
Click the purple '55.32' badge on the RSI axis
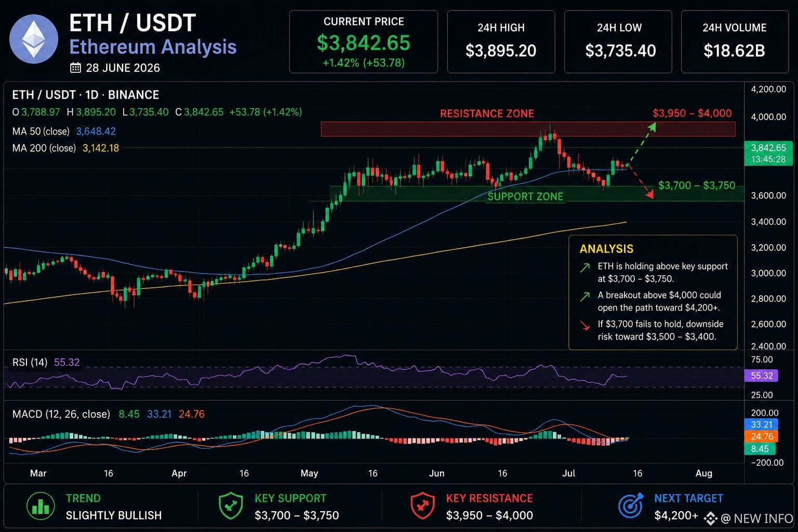click(761, 376)
